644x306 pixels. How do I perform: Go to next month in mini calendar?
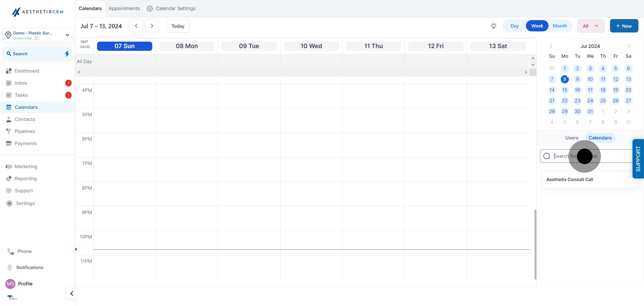[629, 46]
